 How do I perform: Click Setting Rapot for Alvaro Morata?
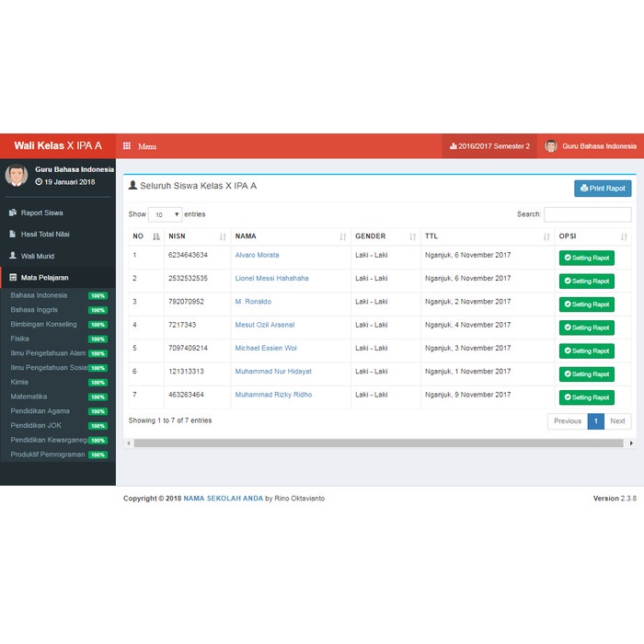click(586, 258)
